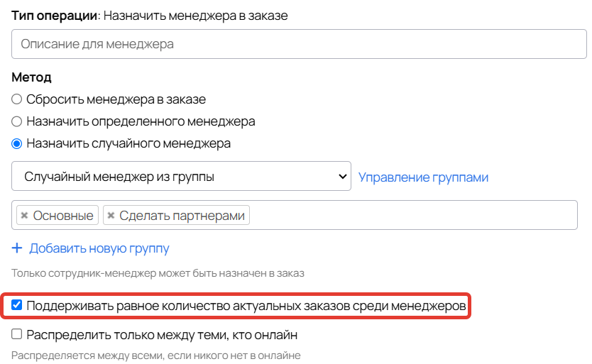Click hint 'Распределяется между всеми, если никого нет'
This screenshot has width=592, height=364.
tap(156, 355)
